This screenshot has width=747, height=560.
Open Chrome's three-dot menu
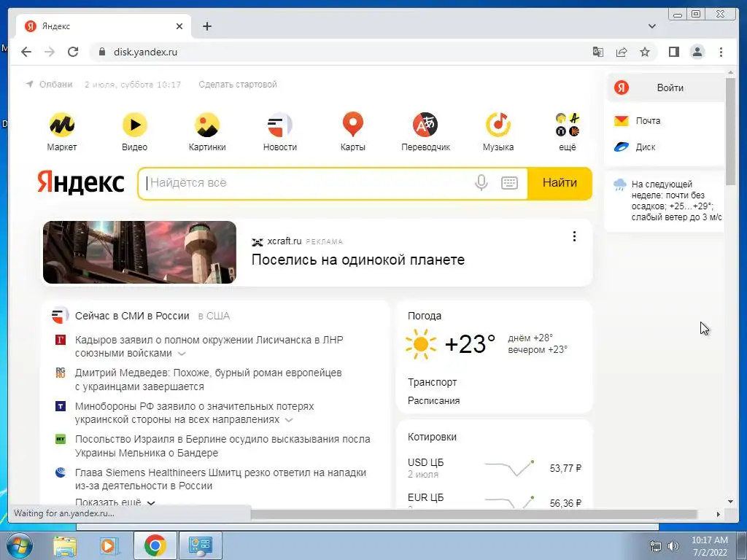click(x=721, y=52)
